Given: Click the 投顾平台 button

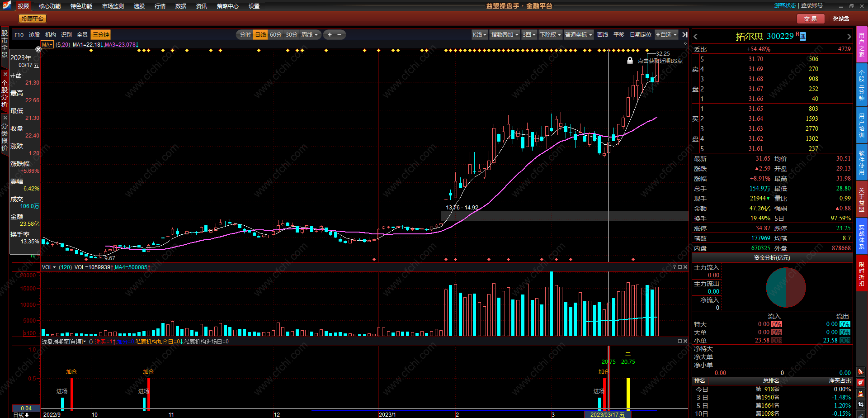Looking at the screenshot, I should point(33,19).
